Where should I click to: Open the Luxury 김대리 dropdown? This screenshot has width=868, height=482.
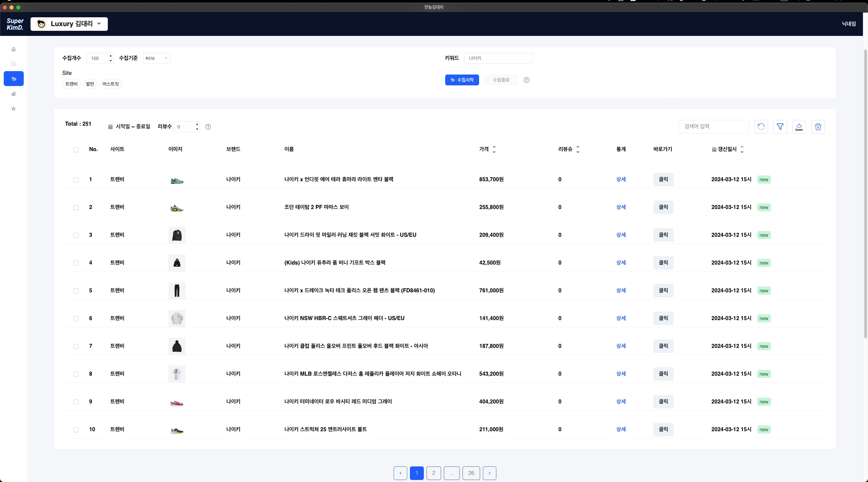(x=69, y=24)
